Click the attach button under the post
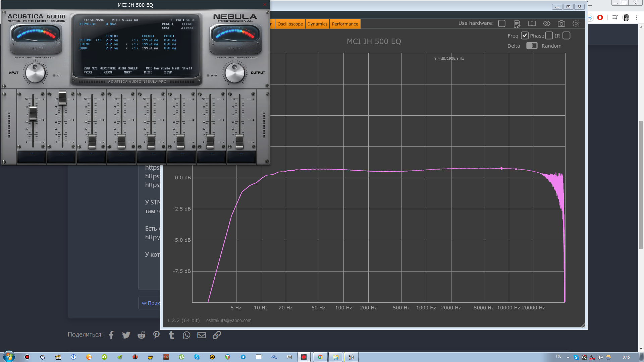Viewport: 644px width, 362px height. pyautogui.click(x=150, y=303)
